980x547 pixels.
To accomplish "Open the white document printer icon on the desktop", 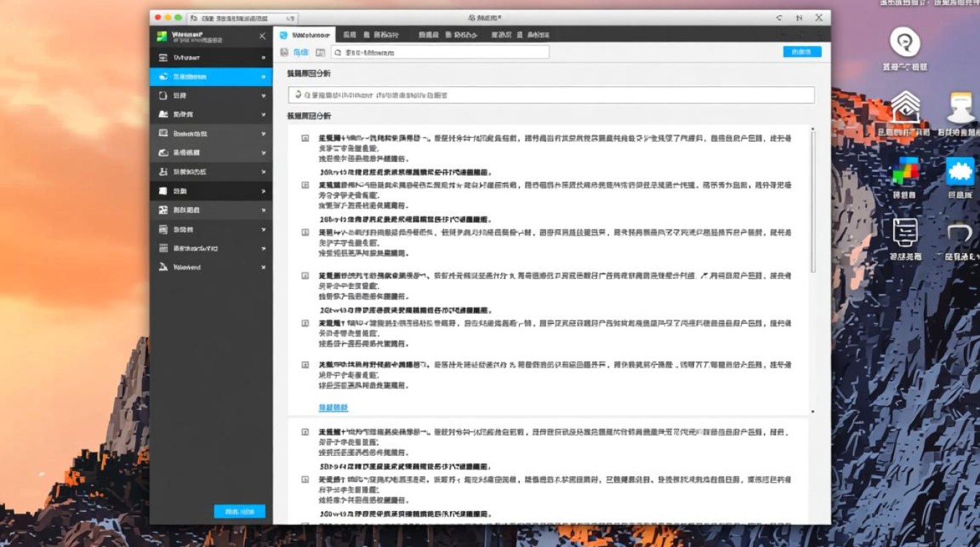I will 905,233.
